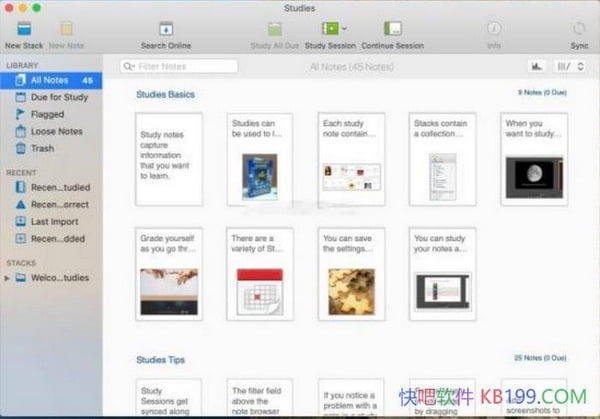Start a Study Session from the toolbar

coord(327,30)
